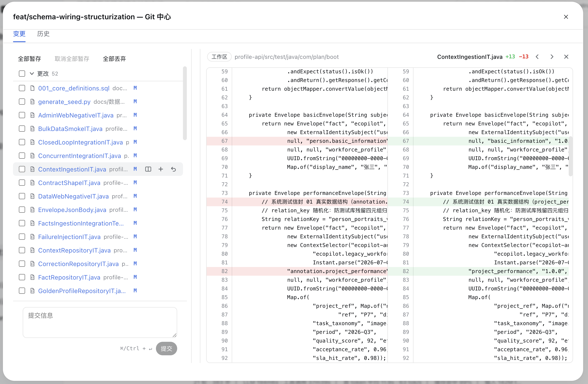Check BulkDataSmokeIT.java checkbox

22,129
